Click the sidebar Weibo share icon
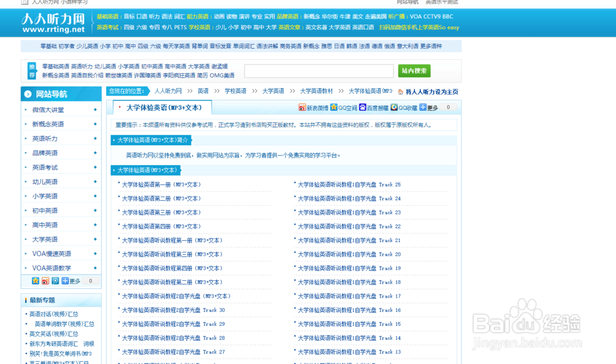 click(46, 281)
